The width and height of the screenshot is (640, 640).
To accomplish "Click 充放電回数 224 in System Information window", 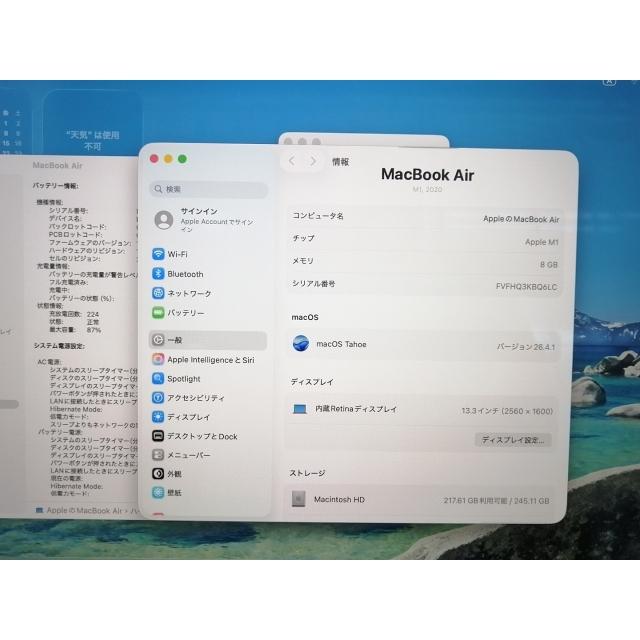I will point(74,314).
